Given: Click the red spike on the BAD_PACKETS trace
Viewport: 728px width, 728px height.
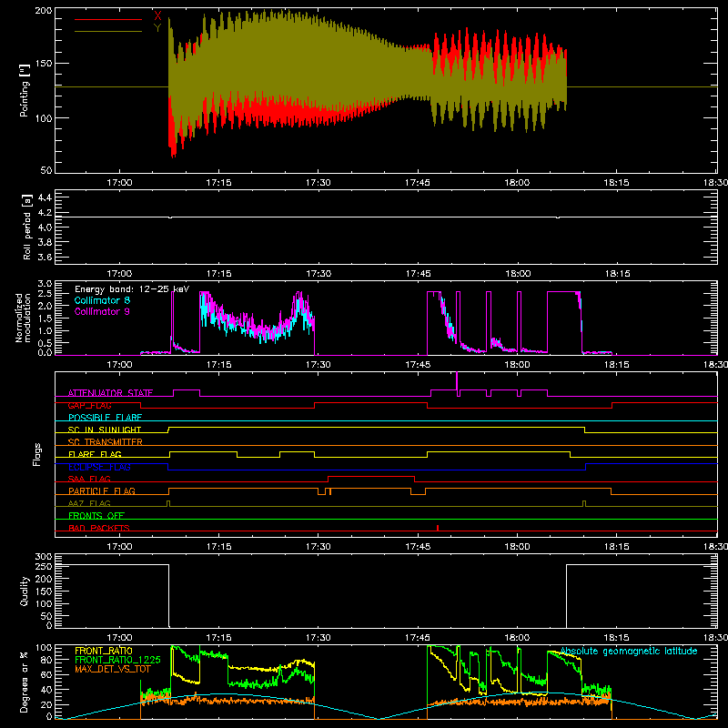Looking at the screenshot, I should coord(438,528).
